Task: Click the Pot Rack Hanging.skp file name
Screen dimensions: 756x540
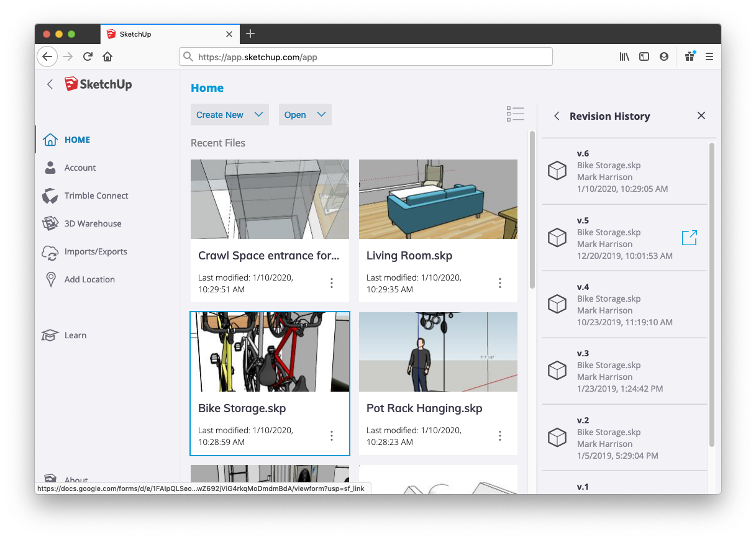Action: coord(424,408)
